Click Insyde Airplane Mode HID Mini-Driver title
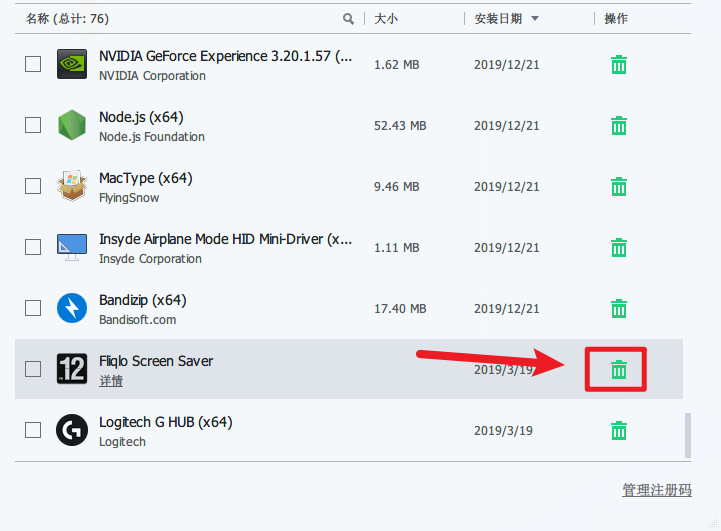The image size is (721, 531). (x=226, y=239)
